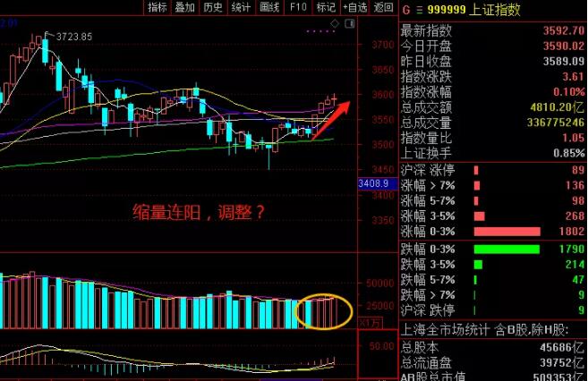The image size is (588, 381).
Task: Add the index via the +自选 button
Action: [x=354, y=7]
